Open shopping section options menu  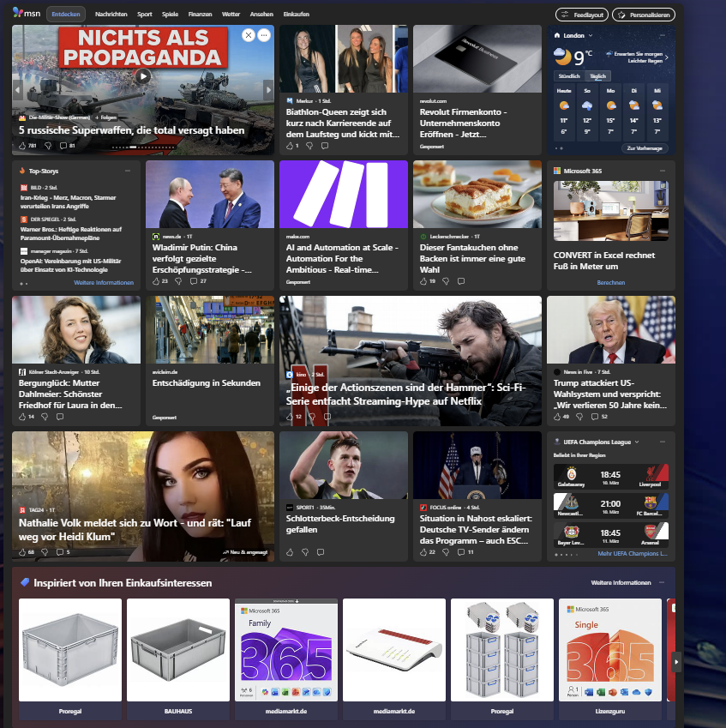pyautogui.click(x=662, y=582)
